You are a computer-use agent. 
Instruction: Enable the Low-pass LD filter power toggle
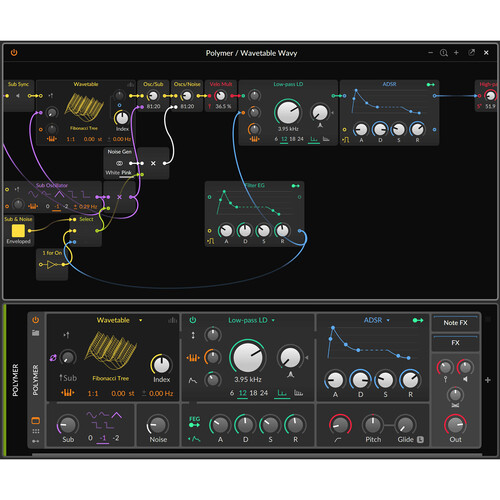point(193,320)
